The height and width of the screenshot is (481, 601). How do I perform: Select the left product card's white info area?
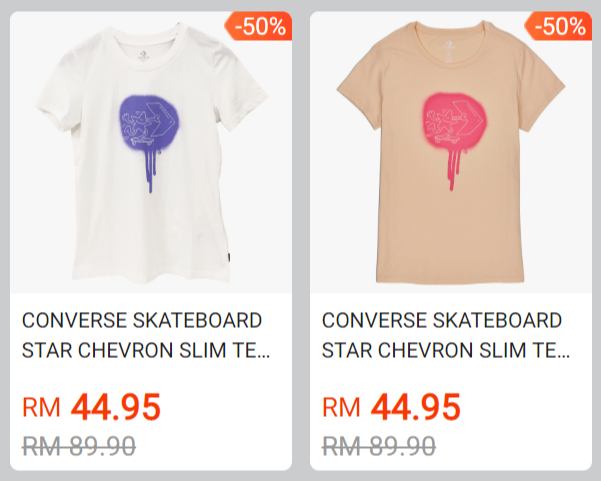coord(151,382)
